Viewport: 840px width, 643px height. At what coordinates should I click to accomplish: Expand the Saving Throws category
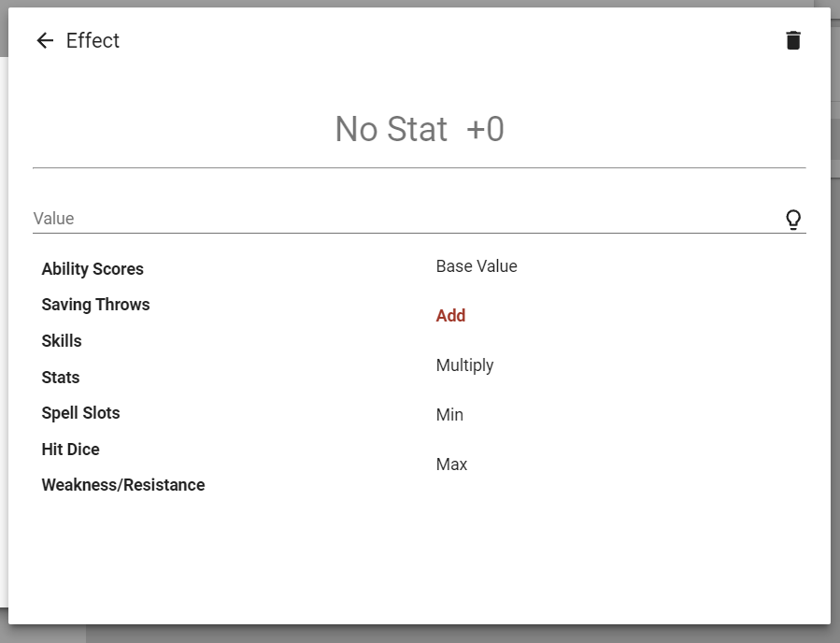pyautogui.click(x=95, y=305)
